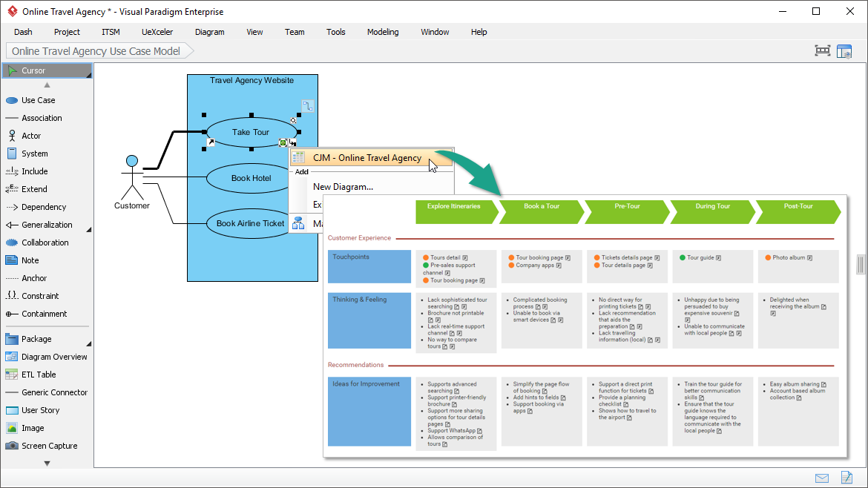Image resolution: width=868 pixels, height=488 pixels.
Task: Click the right-side scrollbar grip
Action: pyautogui.click(x=861, y=265)
